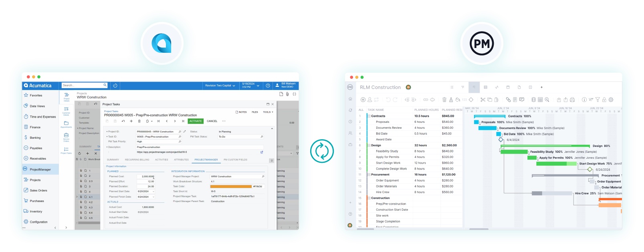Click the center sync arrows icon

click(322, 151)
